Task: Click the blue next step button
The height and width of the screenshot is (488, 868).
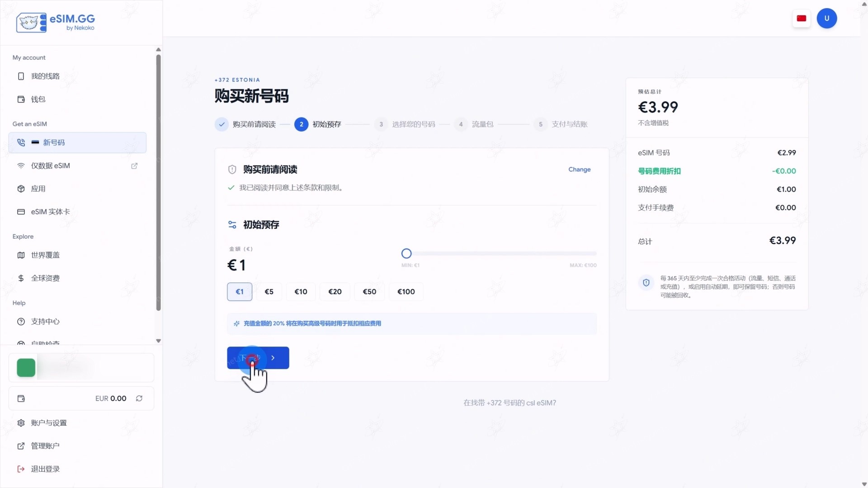Action: point(258,357)
